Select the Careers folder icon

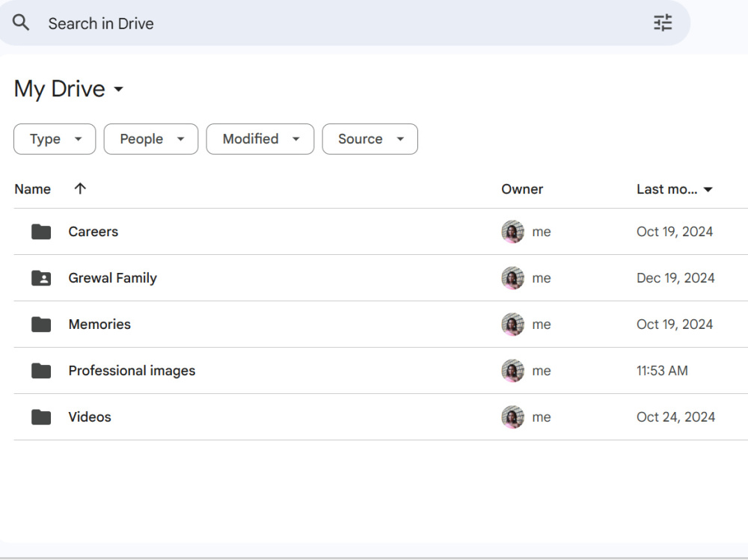coord(41,231)
